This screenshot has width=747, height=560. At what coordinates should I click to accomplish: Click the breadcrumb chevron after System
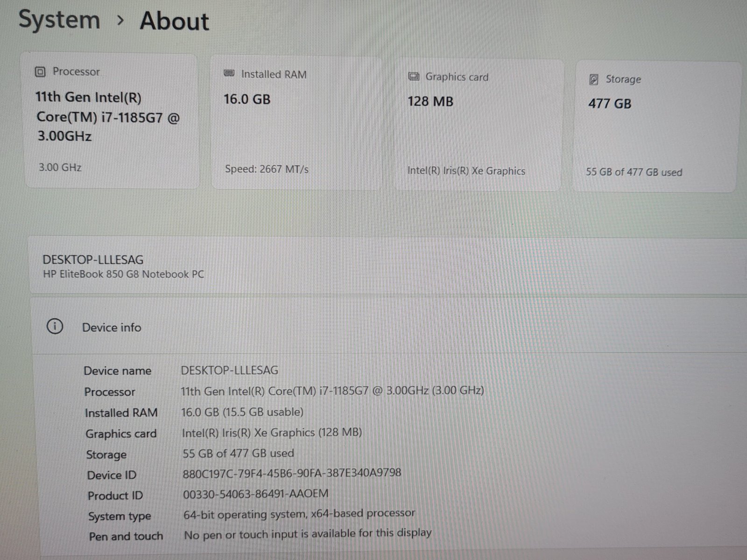[120, 21]
